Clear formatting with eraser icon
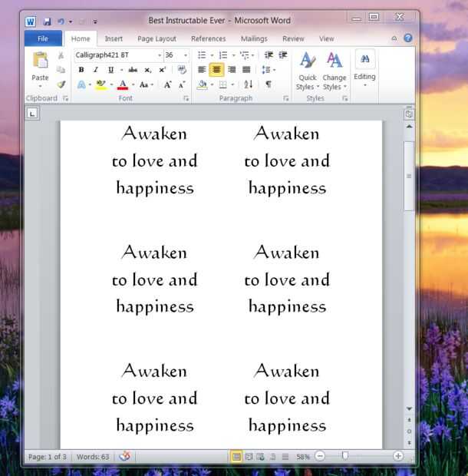Viewport: 468px width, 476px height. (182, 70)
